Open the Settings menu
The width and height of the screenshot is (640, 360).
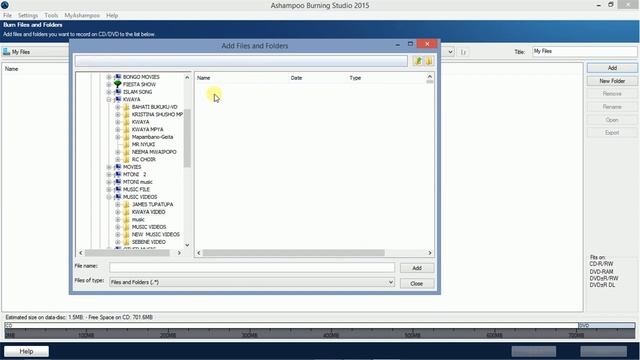[28, 16]
